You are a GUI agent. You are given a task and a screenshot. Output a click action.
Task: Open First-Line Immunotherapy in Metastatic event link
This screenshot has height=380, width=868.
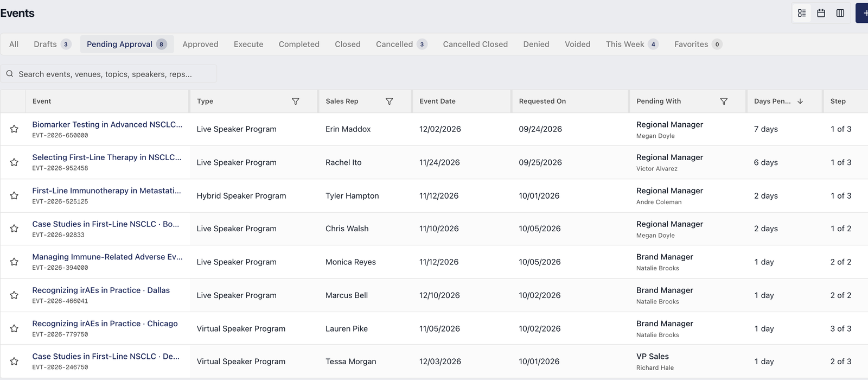click(106, 191)
